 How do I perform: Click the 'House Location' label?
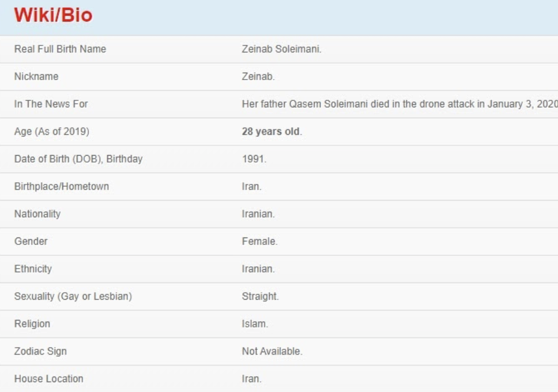48,379
